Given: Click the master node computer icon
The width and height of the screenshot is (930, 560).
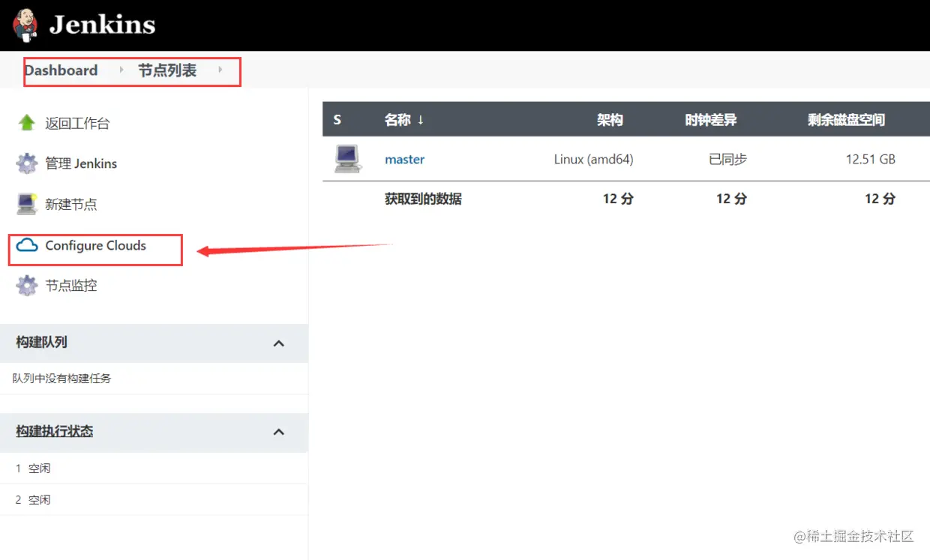Looking at the screenshot, I should point(348,159).
